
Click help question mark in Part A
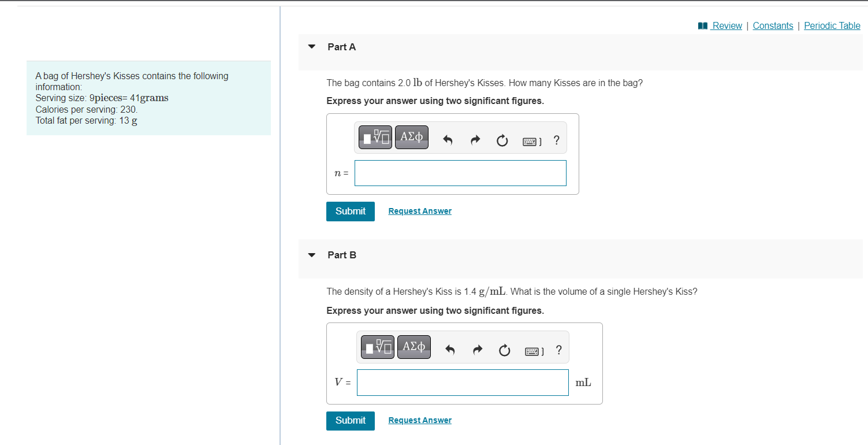[556, 140]
